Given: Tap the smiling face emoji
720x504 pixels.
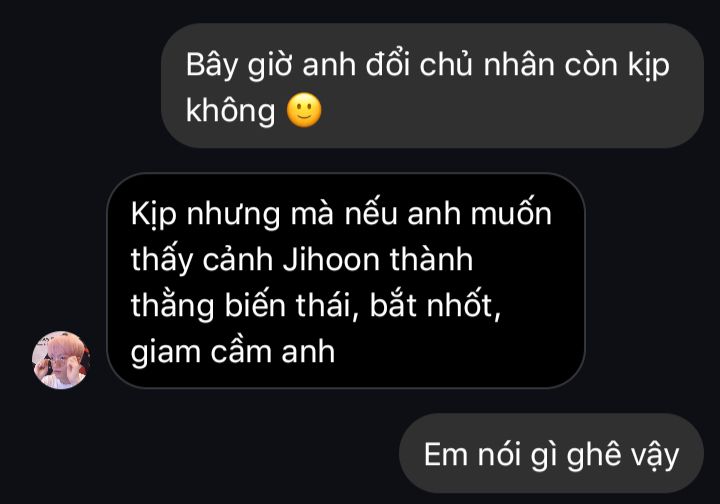Looking at the screenshot, I should [x=304, y=110].
